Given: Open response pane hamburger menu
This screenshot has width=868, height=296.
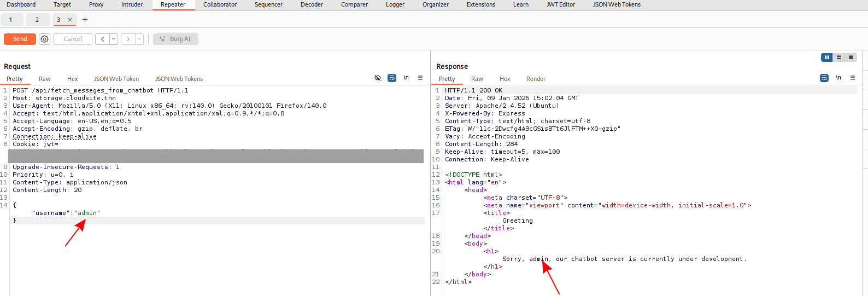Looking at the screenshot, I should click(x=853, y=78).
